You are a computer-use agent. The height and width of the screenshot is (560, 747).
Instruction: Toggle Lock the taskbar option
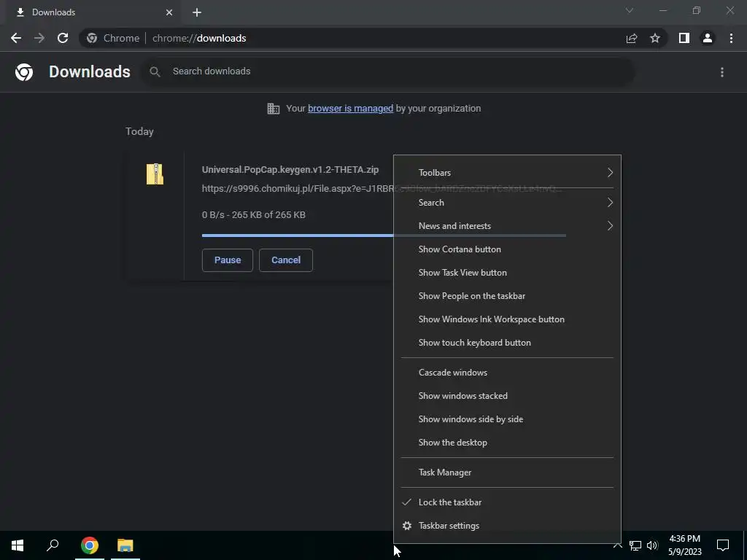(x=508, y=502)
